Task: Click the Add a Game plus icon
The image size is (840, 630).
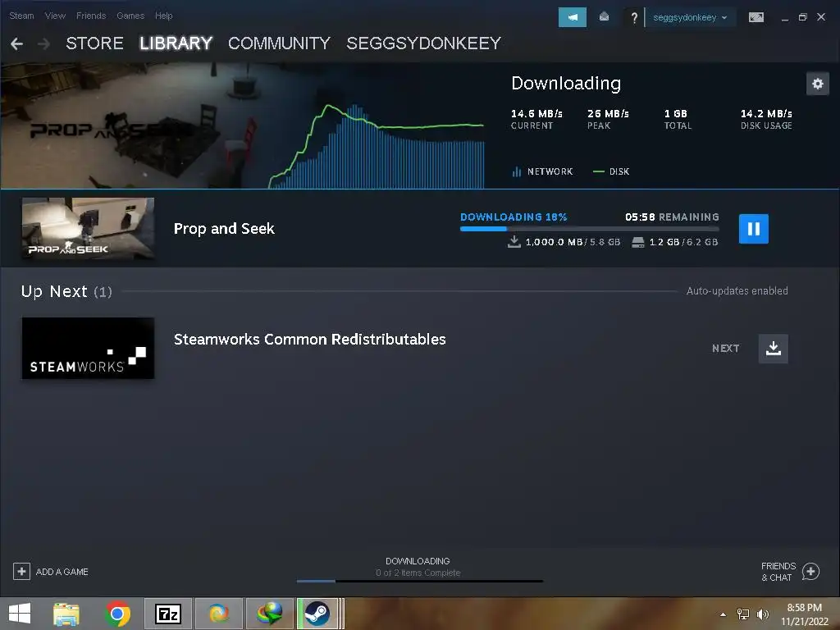Action: [21, 572]
